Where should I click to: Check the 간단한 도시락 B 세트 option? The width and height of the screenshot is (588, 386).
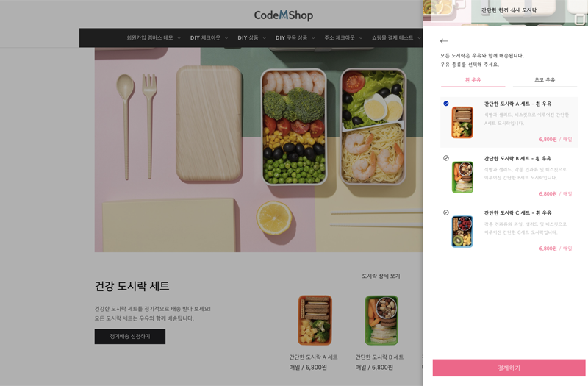point(446,158)
